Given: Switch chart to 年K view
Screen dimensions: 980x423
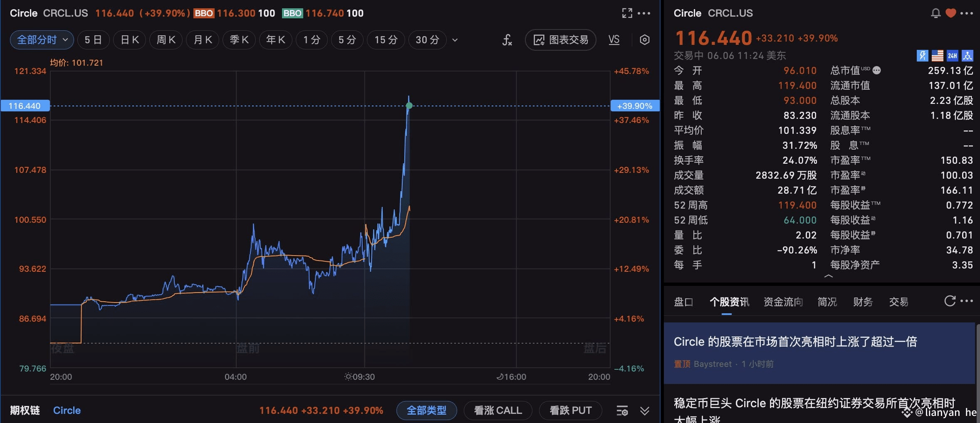Looking at the screenshot, I should point(276,40).
